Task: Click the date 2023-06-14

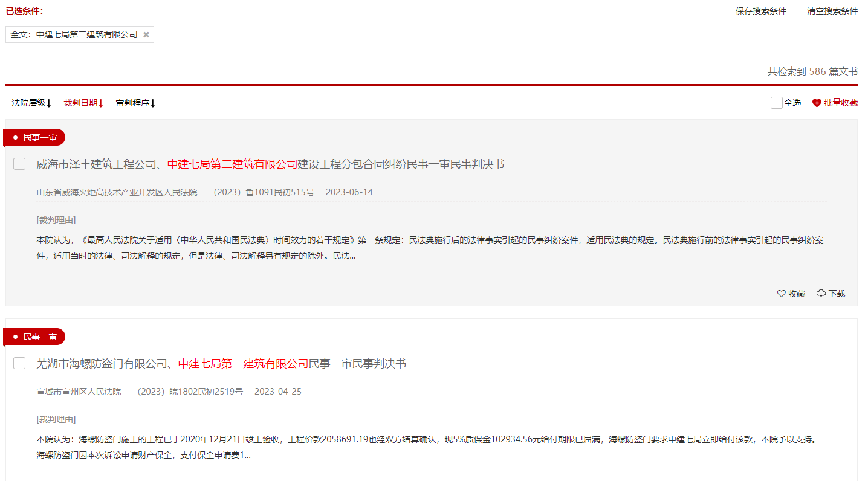Action: tap(349, 192)
